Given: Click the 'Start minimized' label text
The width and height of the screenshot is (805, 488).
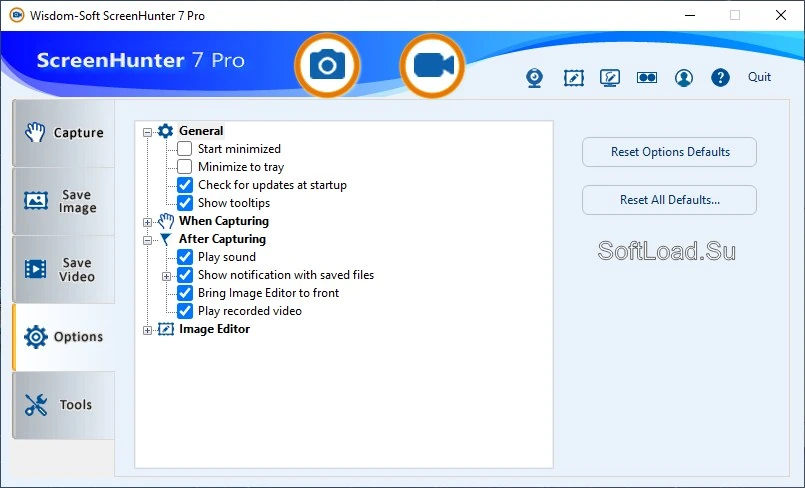Looking at the screenshot, I should [x=239, y=149].
